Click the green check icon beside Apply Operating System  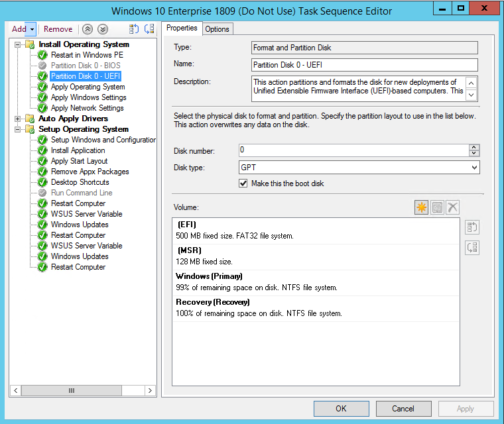tap(42, 87)
